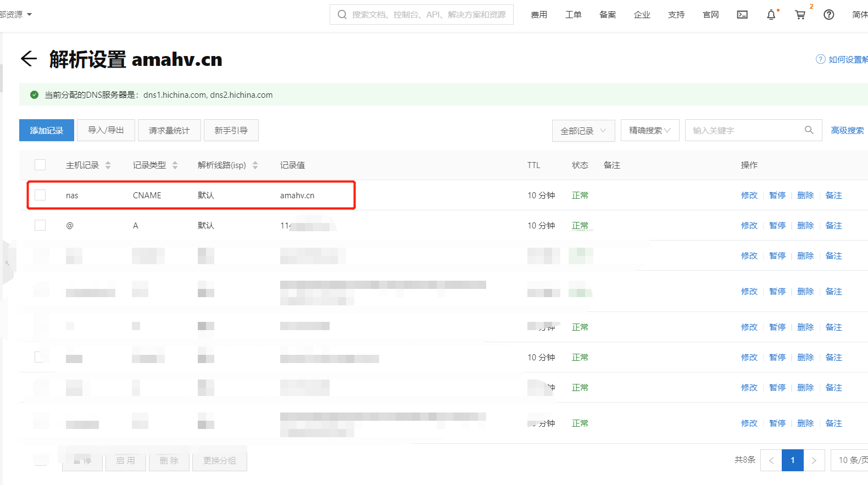The height and width of the screenshot is (485, 868).
Task: Click the amahv.cn record value cell
Action: pyautogui.click(x=297, y=195)
